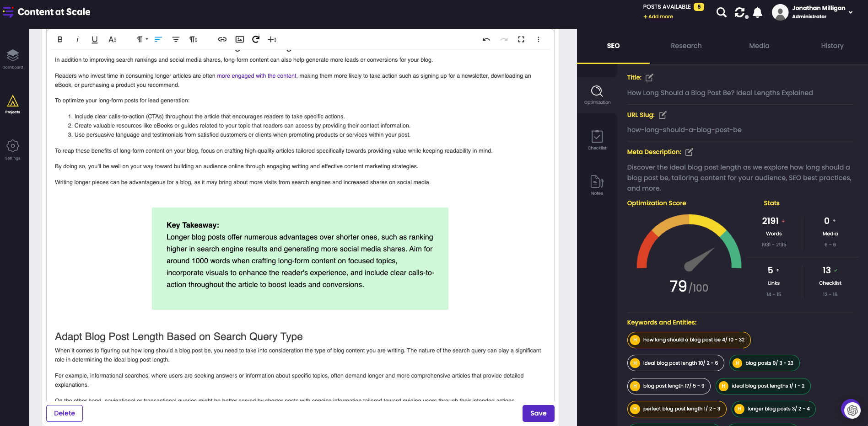Toggle left text alignment

click(158, 39)
